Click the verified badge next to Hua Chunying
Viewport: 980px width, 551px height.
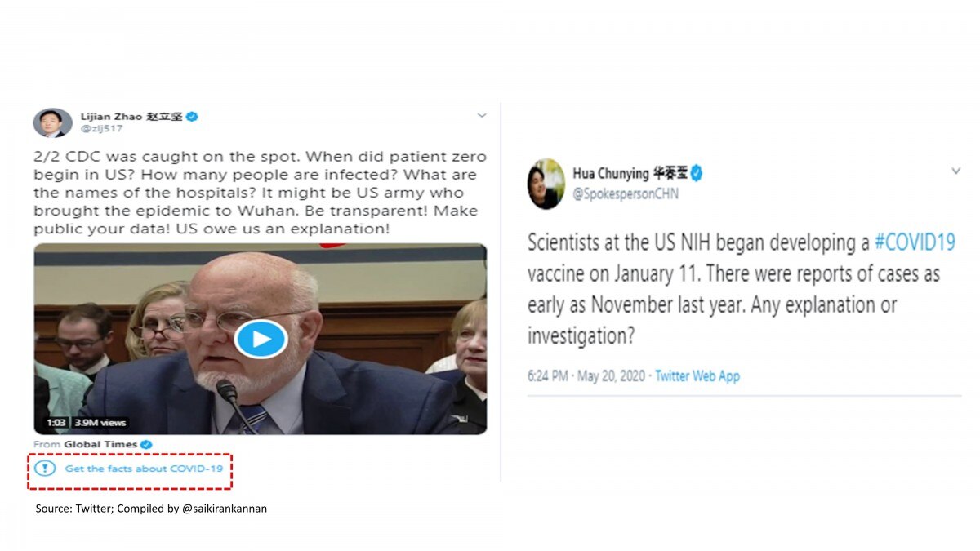pyautogui.click(x=697, y=173)
